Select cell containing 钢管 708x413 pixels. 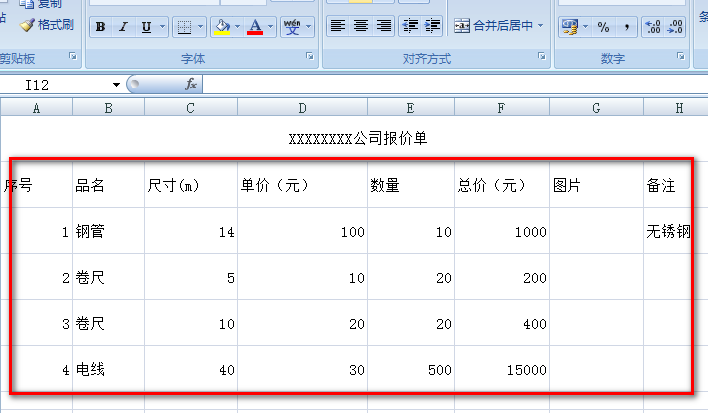pyautogui.click(x=108, y=231)
